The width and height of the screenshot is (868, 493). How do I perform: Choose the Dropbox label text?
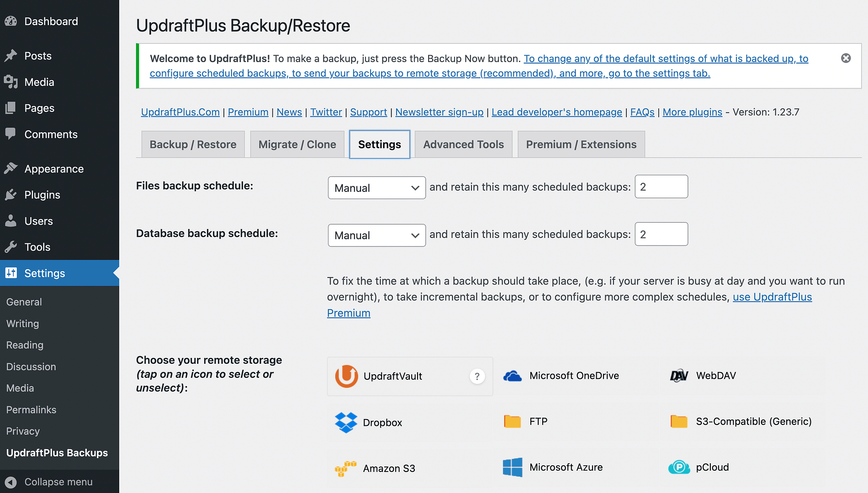382,423
